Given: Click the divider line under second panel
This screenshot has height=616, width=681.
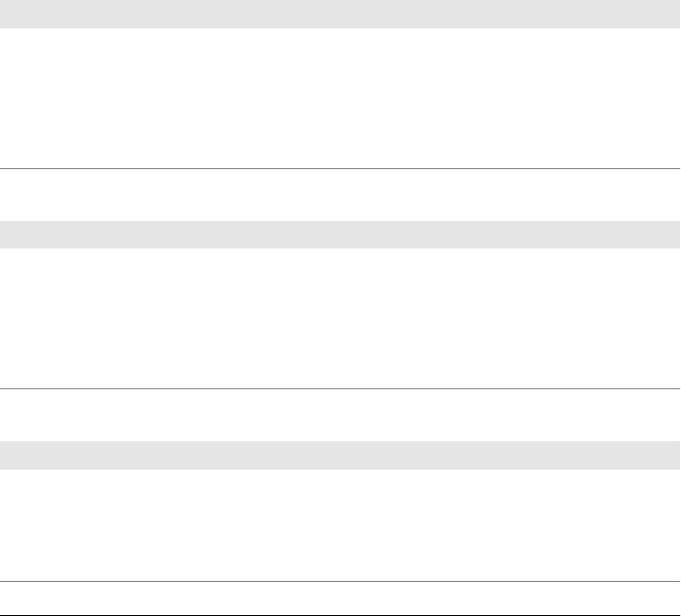Looking at the screenshot, I should 340,388.
